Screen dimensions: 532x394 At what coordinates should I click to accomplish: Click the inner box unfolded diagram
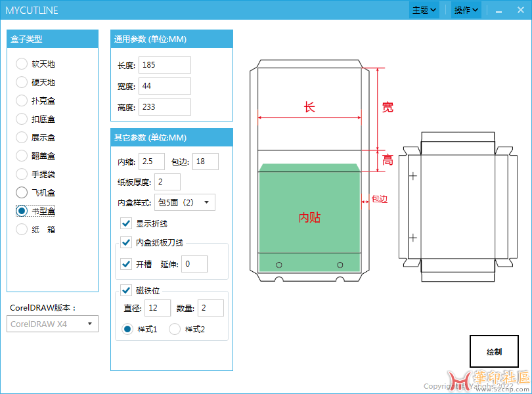[x=458, y=207]
